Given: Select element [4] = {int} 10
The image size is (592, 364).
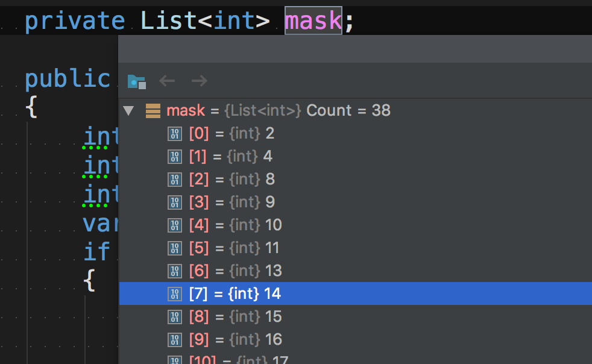Looking at the screenshot, I should click(355, 225).
